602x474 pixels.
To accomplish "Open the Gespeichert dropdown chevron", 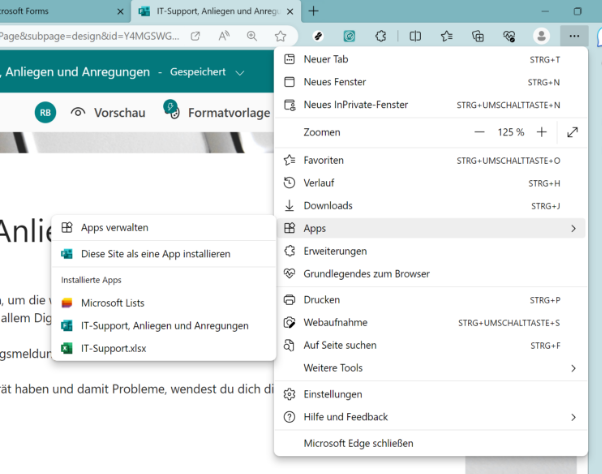I will point(240,73).
